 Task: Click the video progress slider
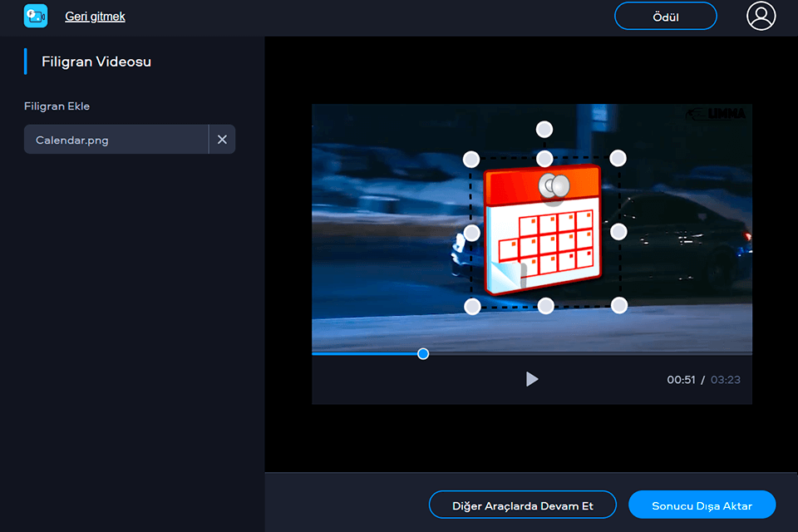click(532, 353)
